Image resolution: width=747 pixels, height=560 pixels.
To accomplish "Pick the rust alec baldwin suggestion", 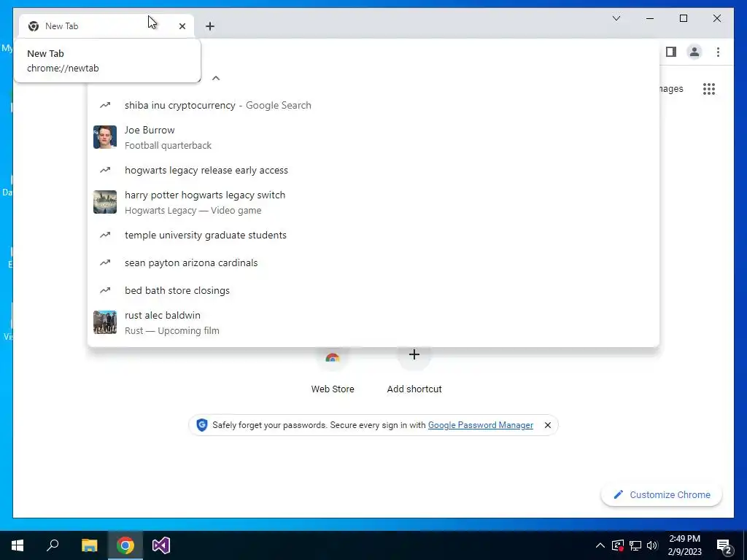I will pos(373,323).
